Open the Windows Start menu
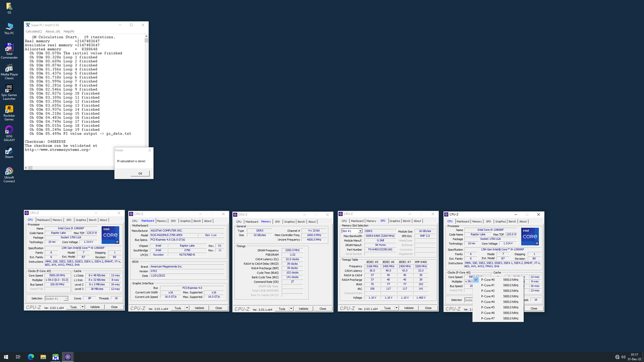The width and height of the screenshot is (644, 362). (6, 357)
